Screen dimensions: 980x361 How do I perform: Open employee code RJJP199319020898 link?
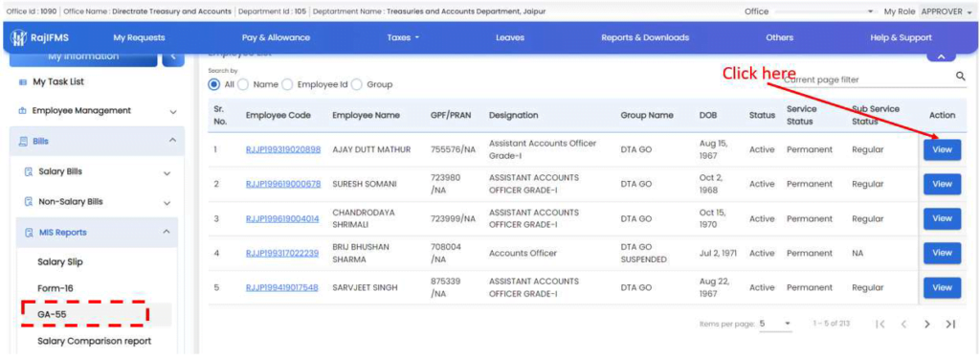click(x=283, y=149)
